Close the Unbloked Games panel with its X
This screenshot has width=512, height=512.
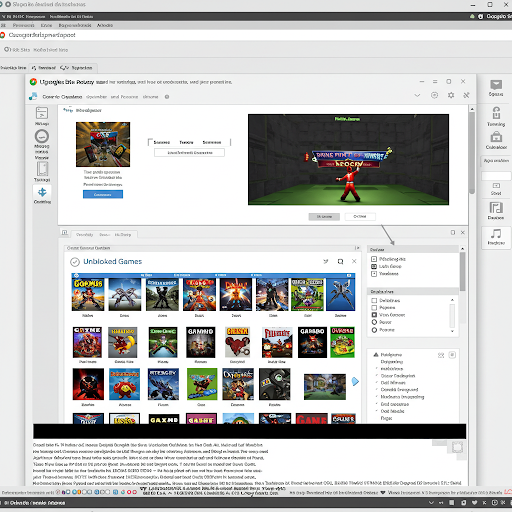pos(354,261)
